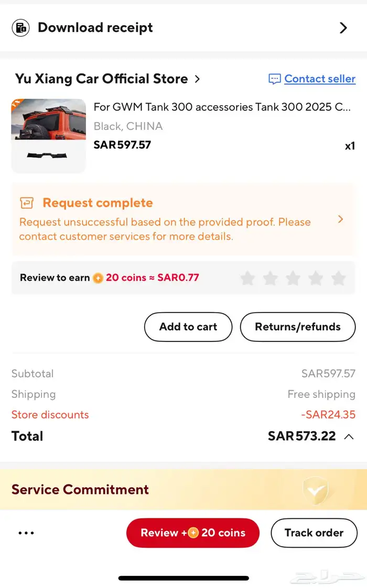Open the chat icon next to Contact seller
367x588 pixels.
(274, 79)
